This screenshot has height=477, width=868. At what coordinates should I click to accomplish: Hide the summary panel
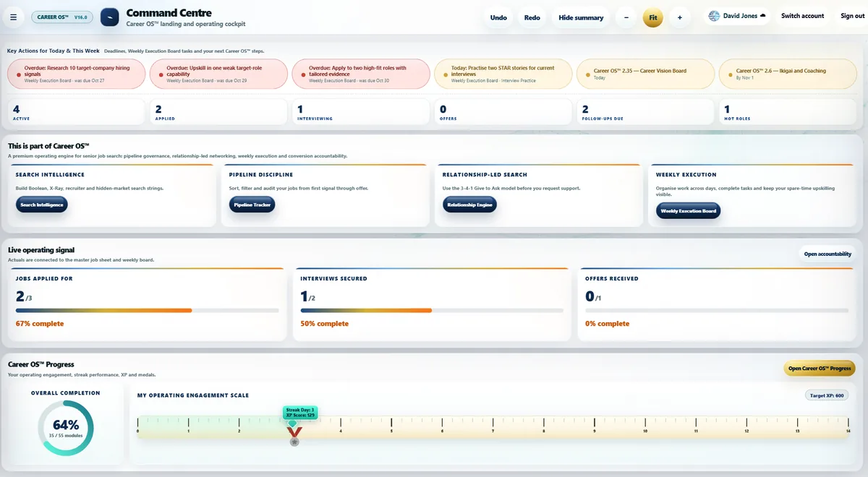581,17
